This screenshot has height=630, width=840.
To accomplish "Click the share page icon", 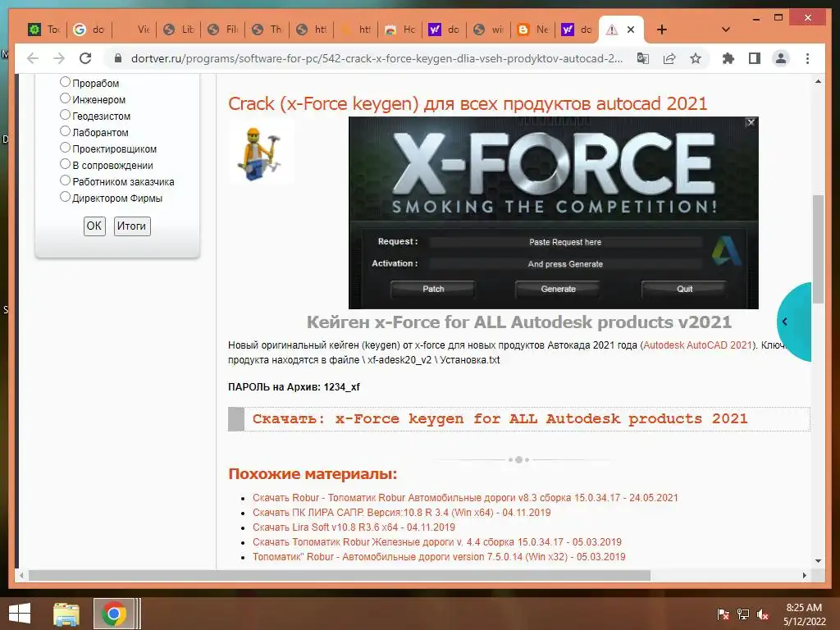I will point(669,58).
